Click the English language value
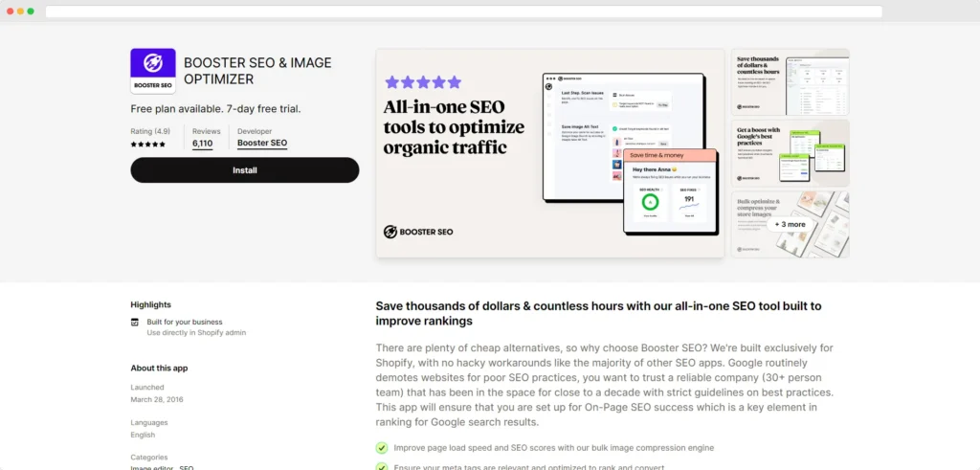This screenshot has height=470, width=980. click(x=143, y=435)
